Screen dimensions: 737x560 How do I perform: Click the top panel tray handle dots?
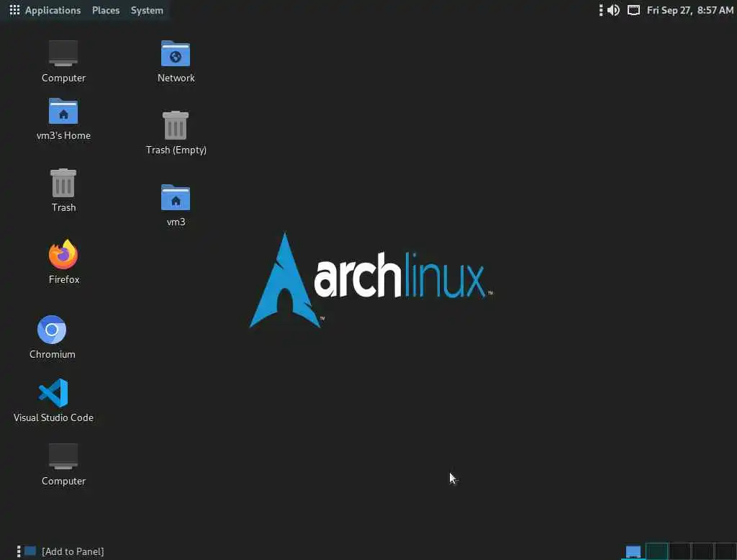coord(601,10)
